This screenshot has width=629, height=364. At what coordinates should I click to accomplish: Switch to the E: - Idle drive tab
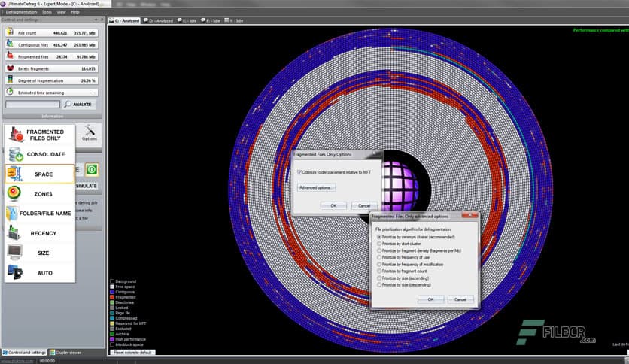tap(187, 20)
